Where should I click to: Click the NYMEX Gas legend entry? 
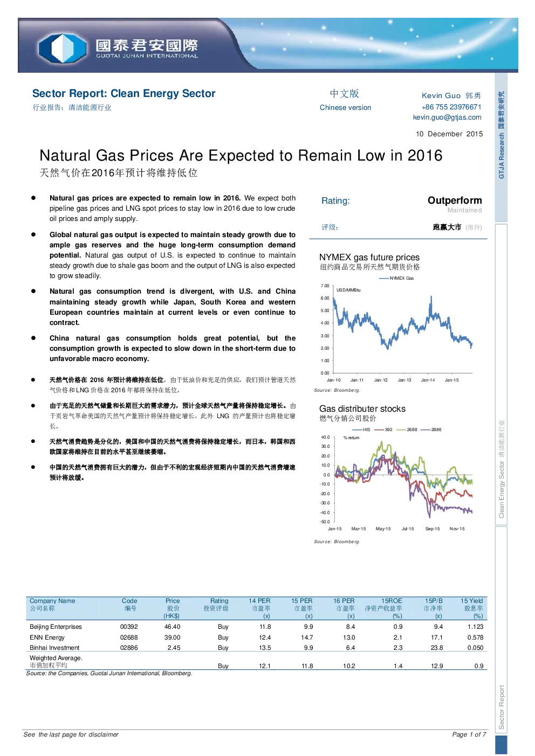tap(396, 278)
